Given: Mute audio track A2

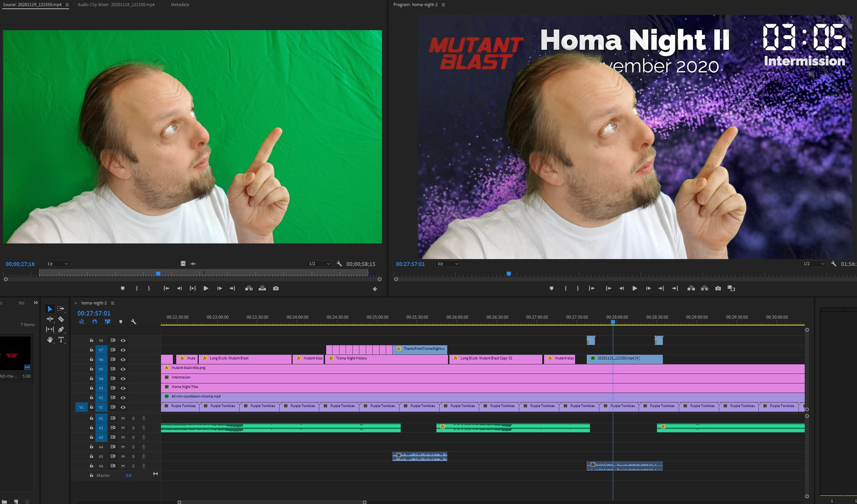Looking at the screenshot, I should click(x=123, y=428).
